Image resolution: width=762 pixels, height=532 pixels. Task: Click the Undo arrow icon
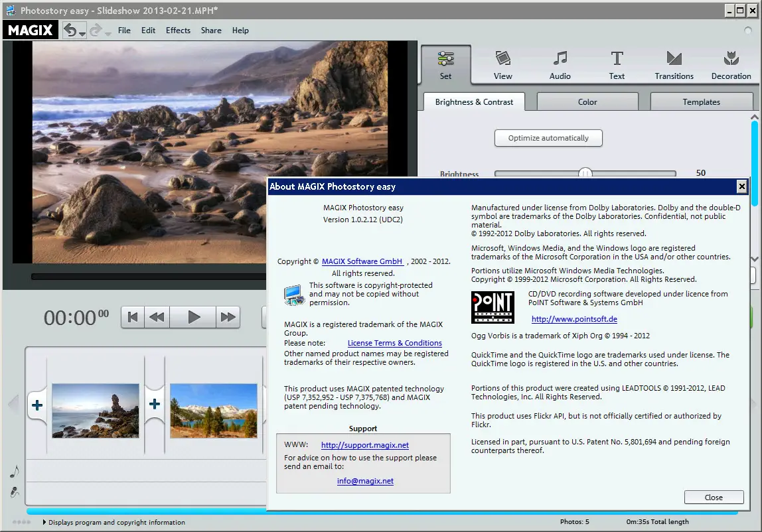coord(70,30)
